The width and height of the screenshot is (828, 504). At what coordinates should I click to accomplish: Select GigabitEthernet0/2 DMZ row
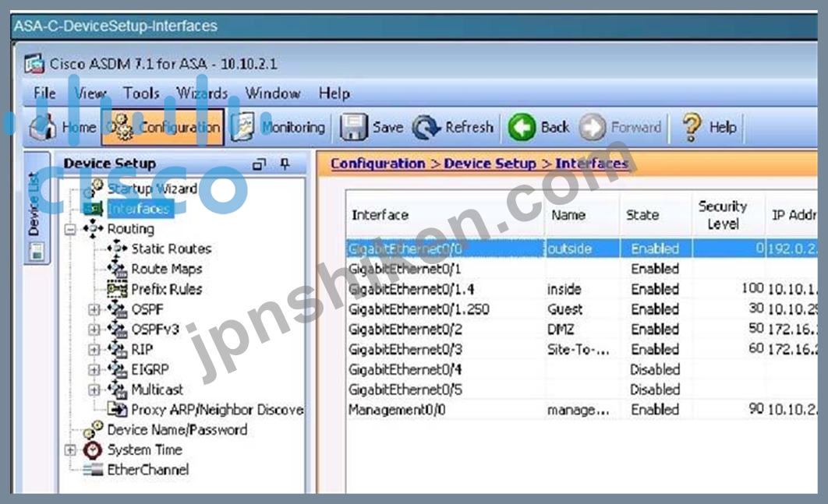(582, 329)
